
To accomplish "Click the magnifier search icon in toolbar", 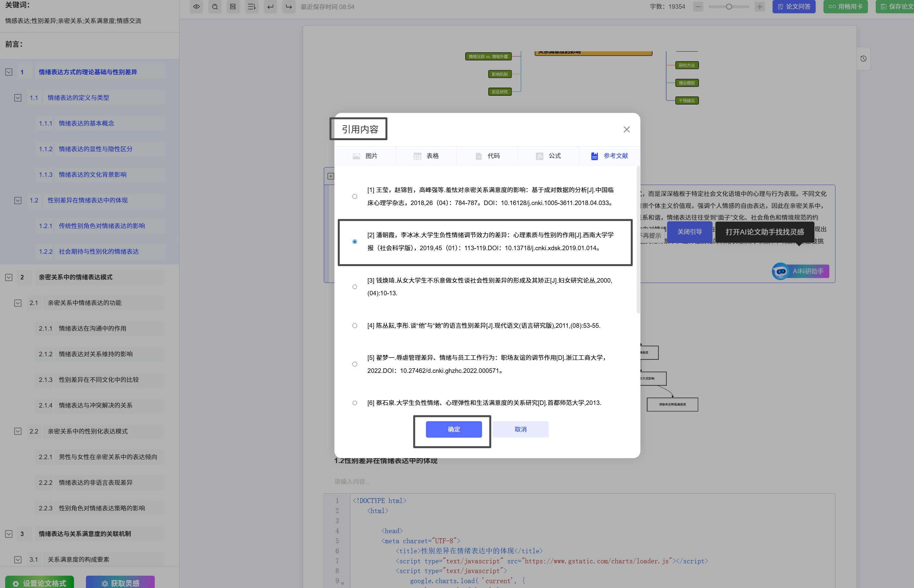I will (215, 6).
